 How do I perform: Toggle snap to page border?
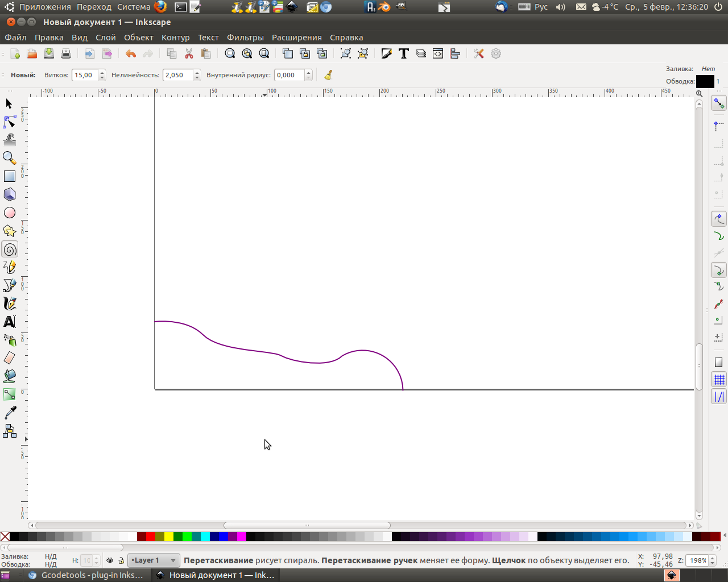[719, 362]
